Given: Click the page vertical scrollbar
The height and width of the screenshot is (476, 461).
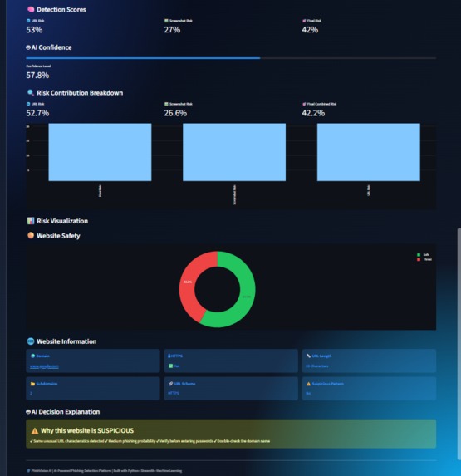Looking at the screenshot, I should [x=459, y=345].
